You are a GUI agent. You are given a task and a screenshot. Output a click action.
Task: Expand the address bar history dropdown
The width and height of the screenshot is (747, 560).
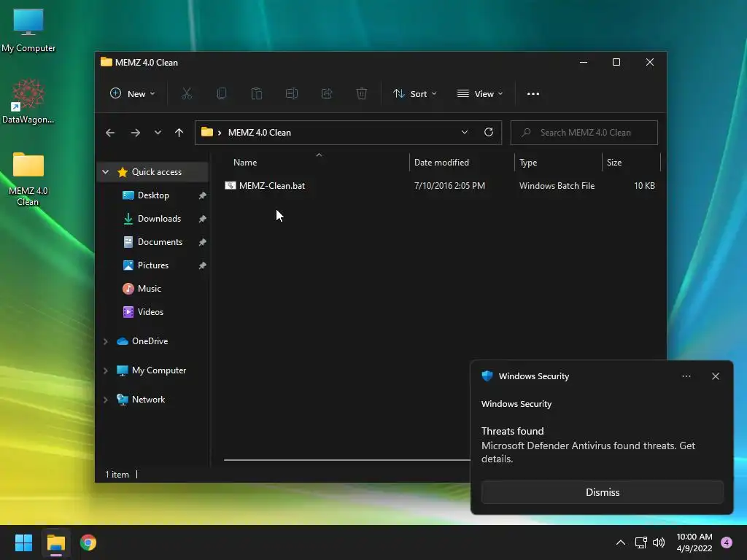click(465, 133)
